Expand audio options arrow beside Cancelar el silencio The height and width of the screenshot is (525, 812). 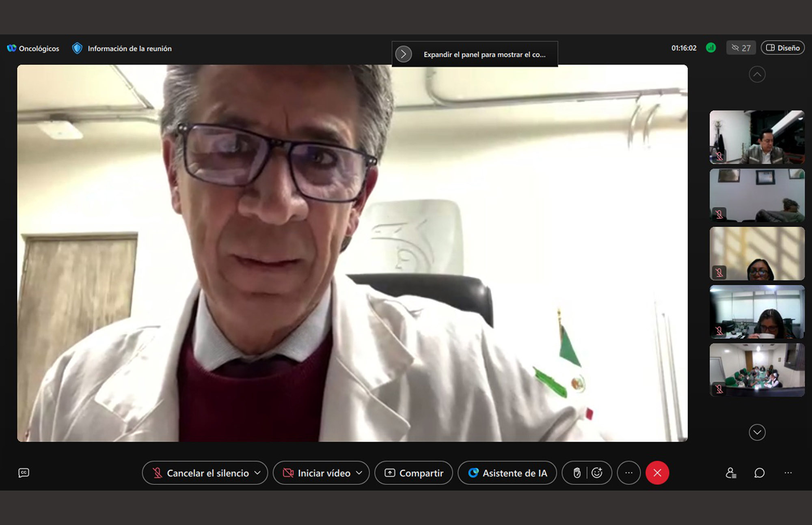pos(257,473)
